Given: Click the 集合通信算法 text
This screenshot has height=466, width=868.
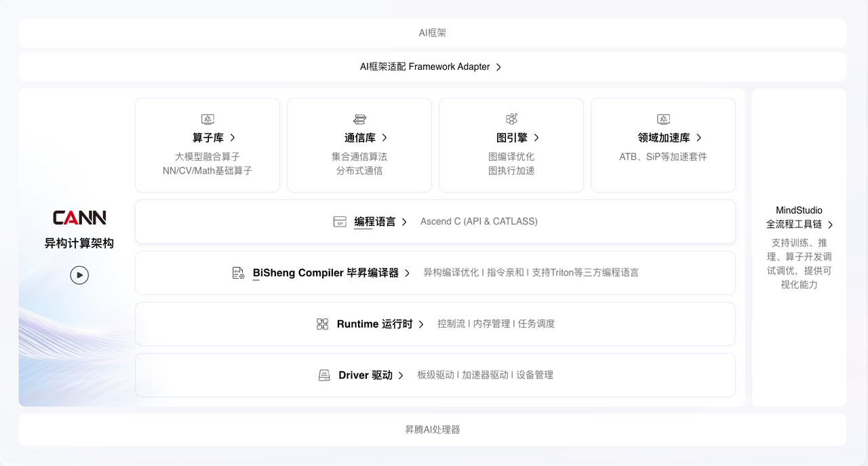Looking at the screenshot, I should click(359, 157).
